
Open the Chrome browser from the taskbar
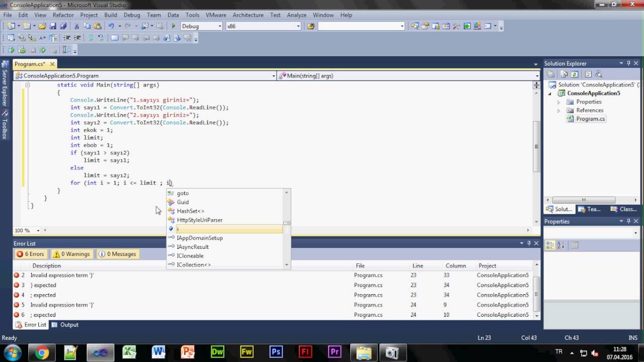click(42, 352)
